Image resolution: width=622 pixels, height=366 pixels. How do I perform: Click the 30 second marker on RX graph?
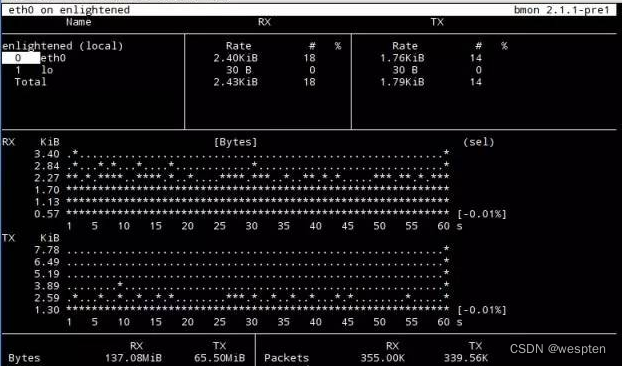point(251,226)
